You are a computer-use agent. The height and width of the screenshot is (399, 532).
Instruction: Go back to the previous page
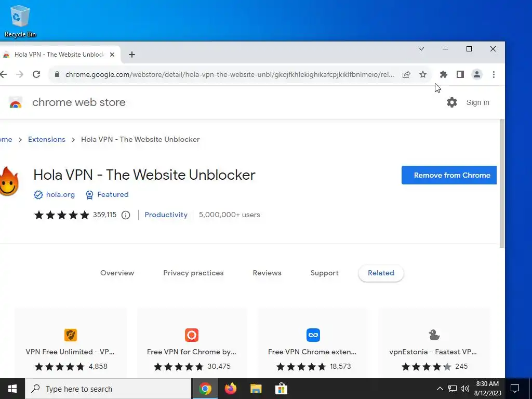[x=4, y=74]
